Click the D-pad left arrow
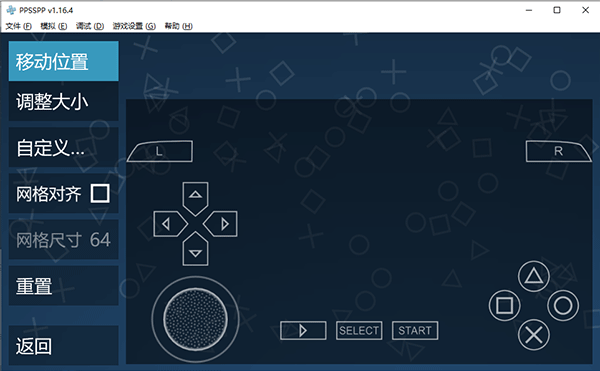Viewport: 600px width, 371px height. (x=170, y=224)
